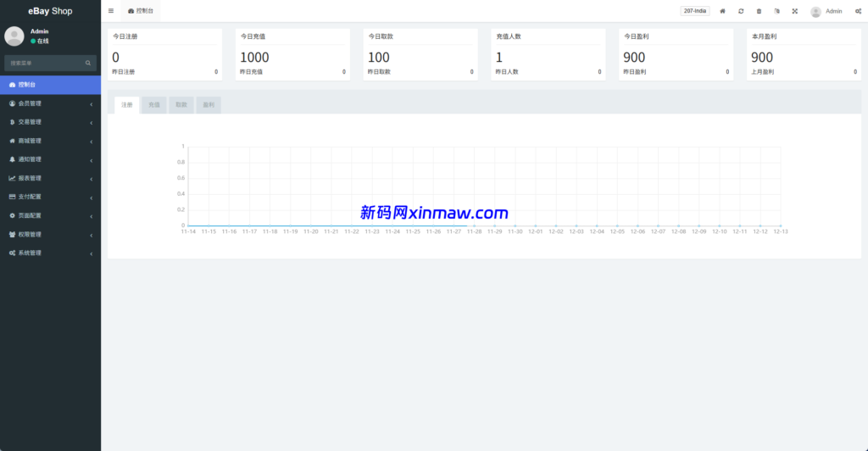
Task: Click the 本月盈利 value 900
Action: [762, 58]
